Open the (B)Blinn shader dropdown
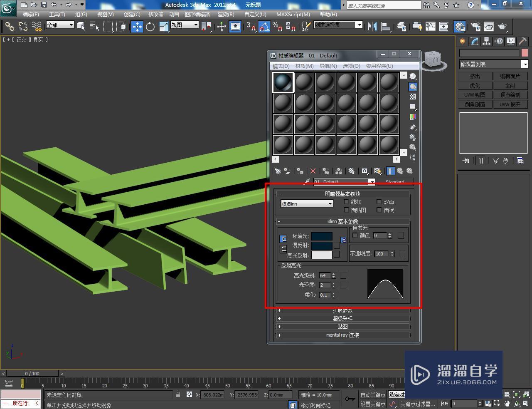The width and height of the screenshot is (532, 409). (307, 204)
